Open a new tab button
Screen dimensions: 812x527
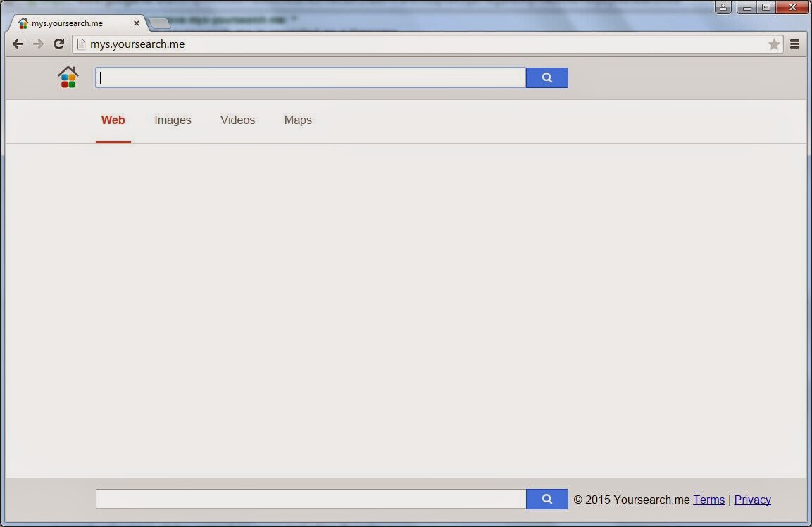(x=159, y=23)
